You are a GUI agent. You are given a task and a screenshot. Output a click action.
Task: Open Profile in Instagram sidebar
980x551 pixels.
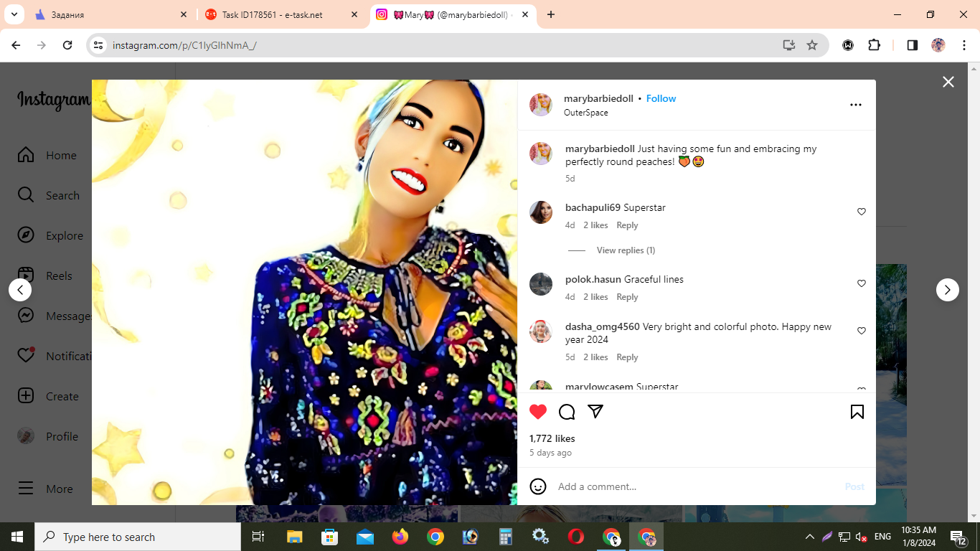pyautogui.click(x=47, y=436)
